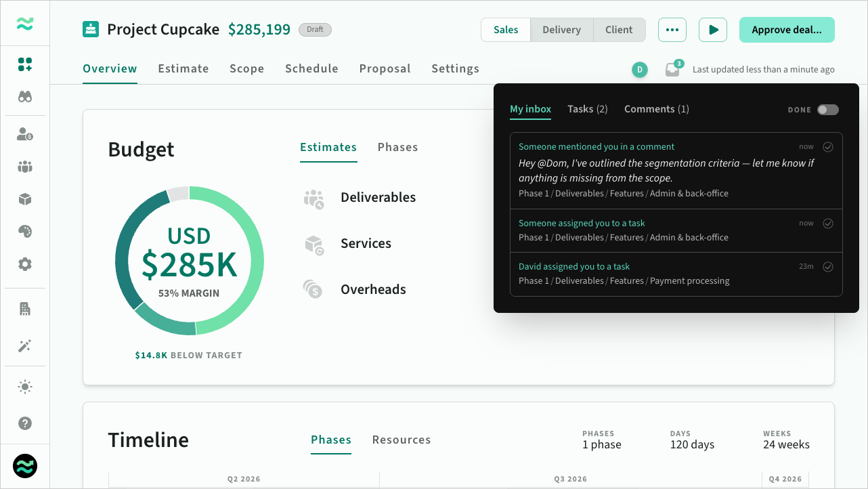Select the cube box sidebar icon
868x489 pixels.
(x=25, y=199)
